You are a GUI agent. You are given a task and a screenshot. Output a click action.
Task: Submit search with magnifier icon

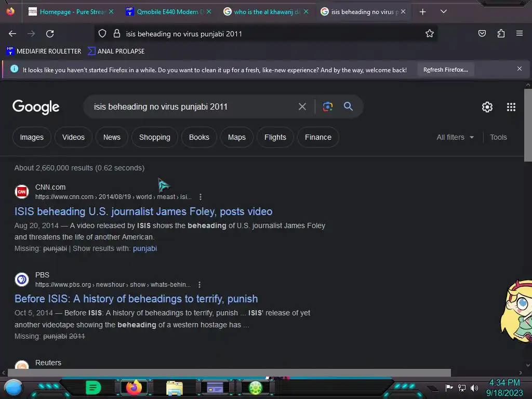(348, 106)
